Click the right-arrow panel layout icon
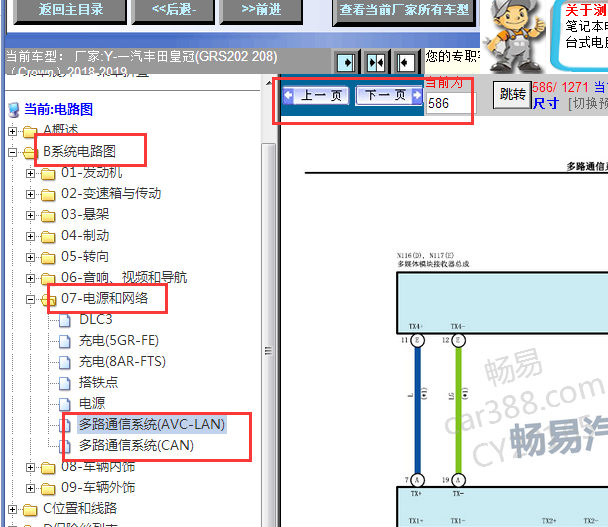The image size is (608, 527). [346, 62]
